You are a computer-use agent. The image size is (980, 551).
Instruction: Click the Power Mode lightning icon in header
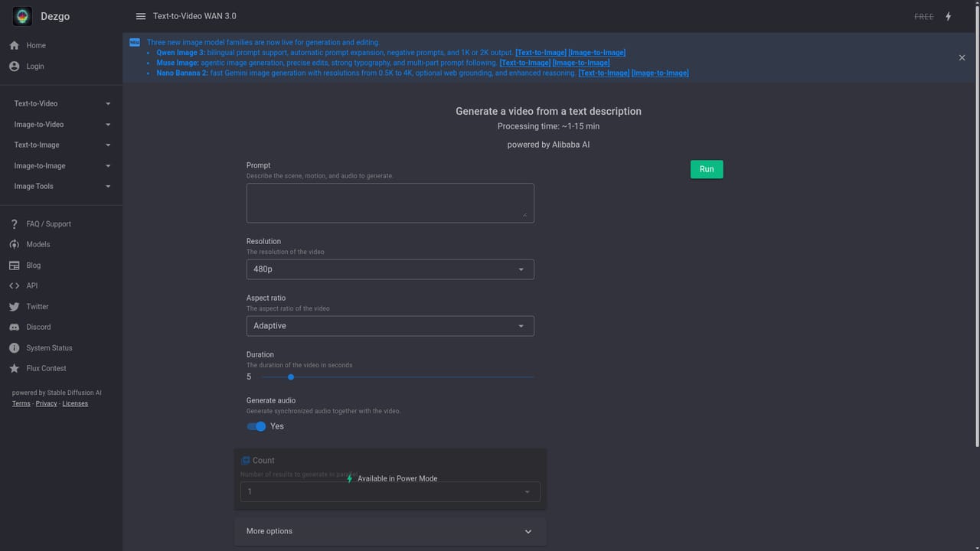point(948,16)
